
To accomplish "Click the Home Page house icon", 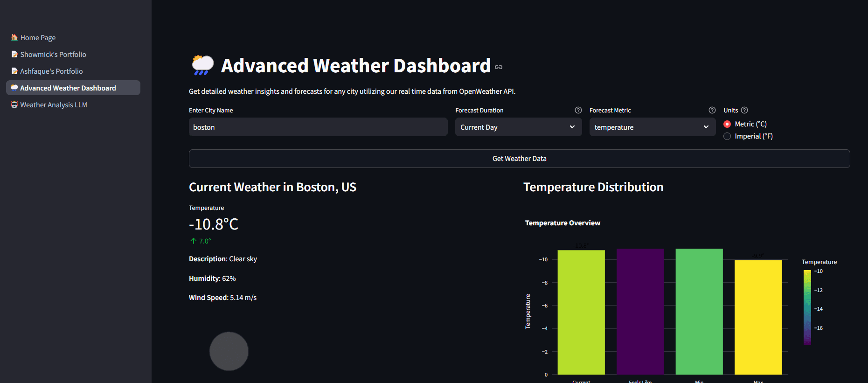I will pyautogui.click(x=14, y=37).
